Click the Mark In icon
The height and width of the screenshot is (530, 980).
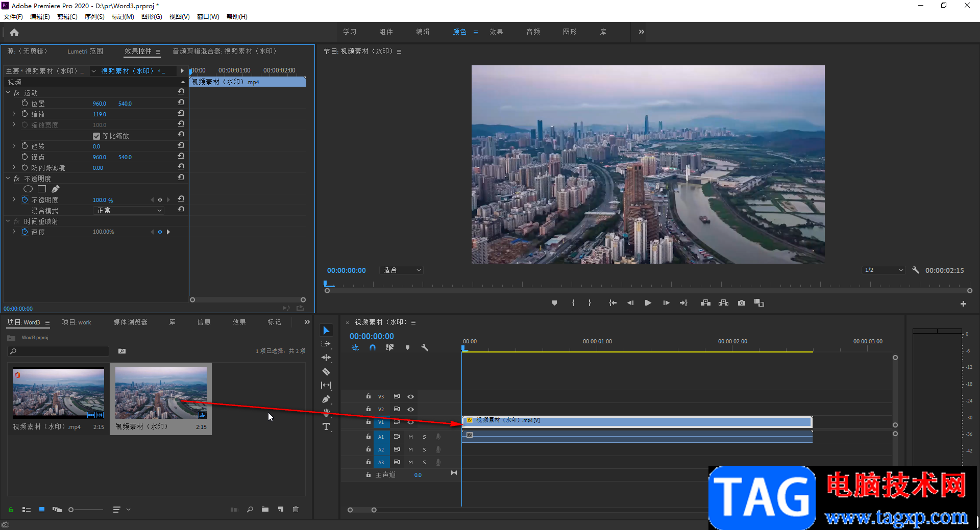pyautogui.click(x=574, y=303)
